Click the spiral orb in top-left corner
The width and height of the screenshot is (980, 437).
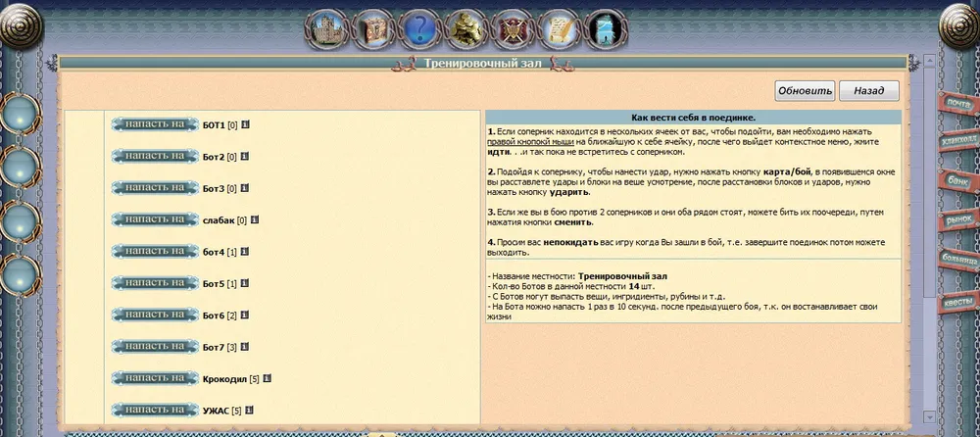click(20, 25)
